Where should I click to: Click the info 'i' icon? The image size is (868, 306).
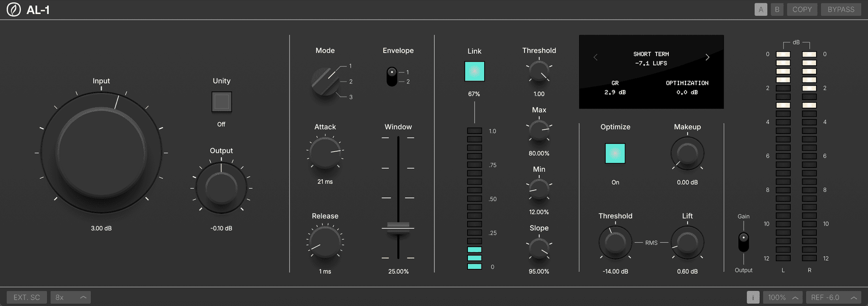click(x=753, y=297)
